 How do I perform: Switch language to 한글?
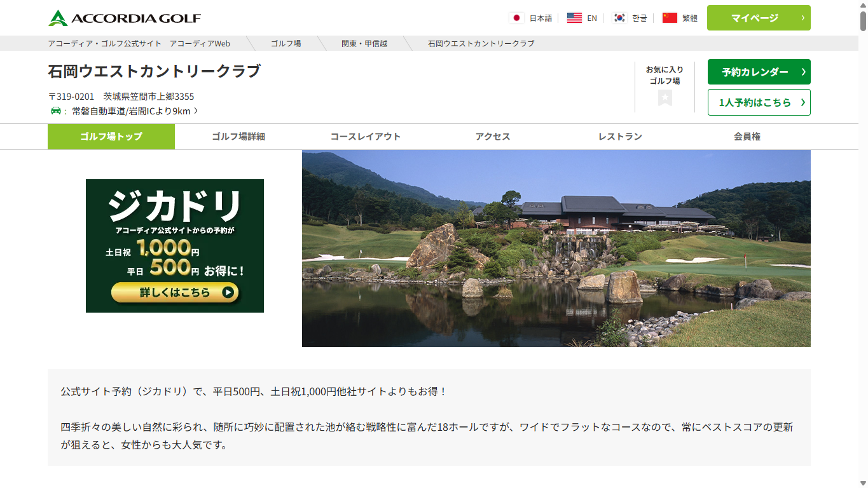tap(640, 18)
